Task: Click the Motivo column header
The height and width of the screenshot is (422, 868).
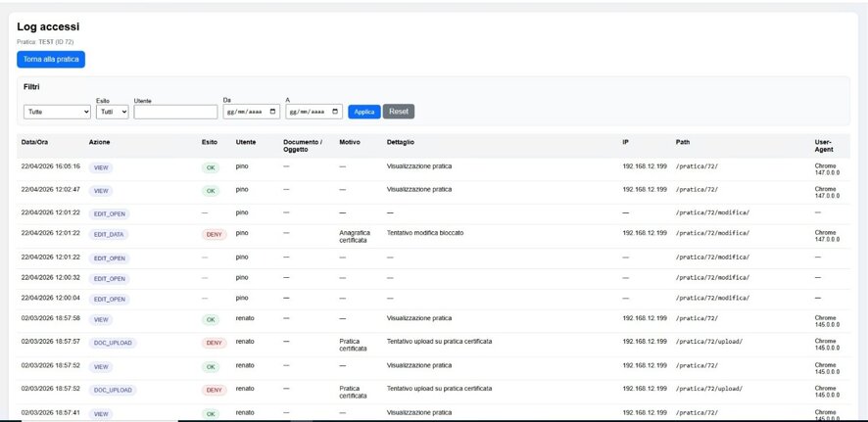Action: pos(350,142)
